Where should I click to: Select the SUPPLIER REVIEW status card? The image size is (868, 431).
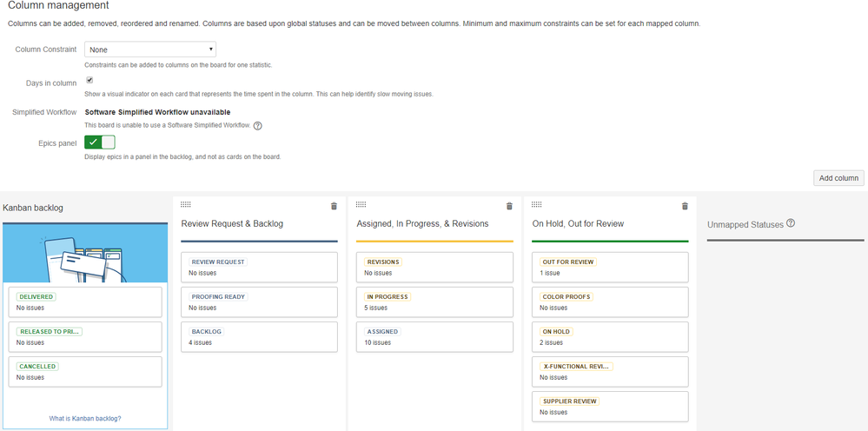tap(610, 406)
